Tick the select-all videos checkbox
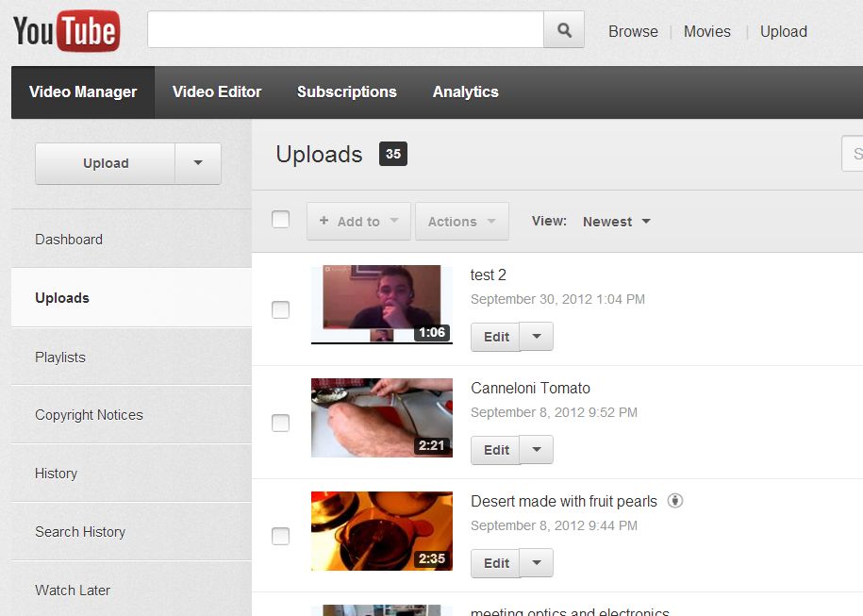 pyautogui.click(x=281, y=219)
